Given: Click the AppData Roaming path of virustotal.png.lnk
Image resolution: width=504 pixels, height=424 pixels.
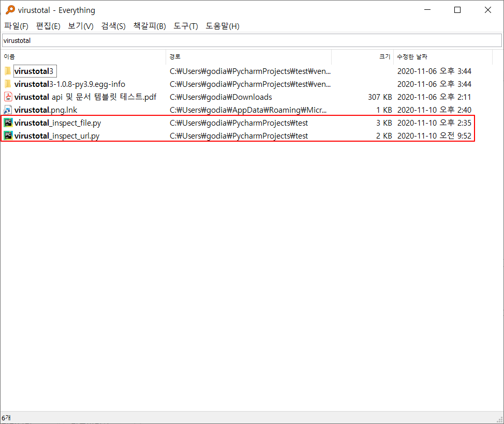Looking at the screenshot, I should 248,110.
